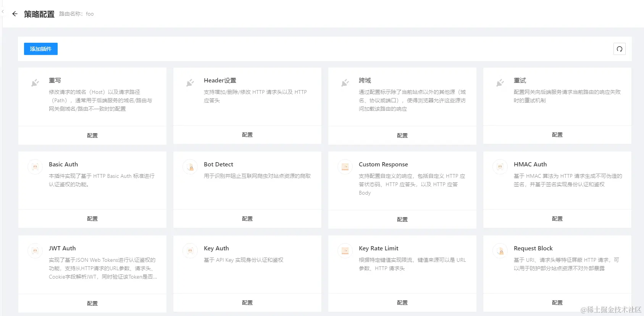Click the 跨域 card title
This screenshot has height=316, width=644.
pos(365,81)
